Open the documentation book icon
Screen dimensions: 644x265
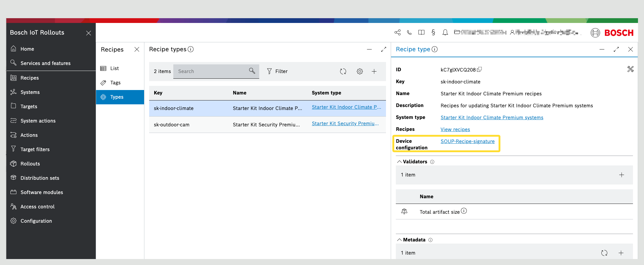click(421, 32)
